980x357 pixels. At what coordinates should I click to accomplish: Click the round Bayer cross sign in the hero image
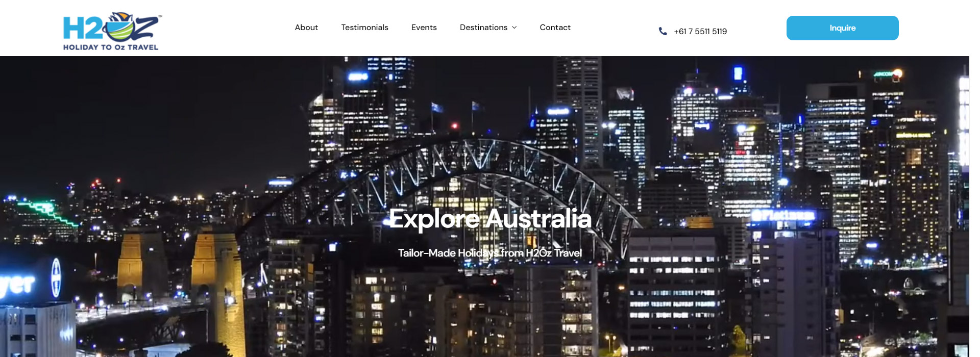[x=56, y=277]
